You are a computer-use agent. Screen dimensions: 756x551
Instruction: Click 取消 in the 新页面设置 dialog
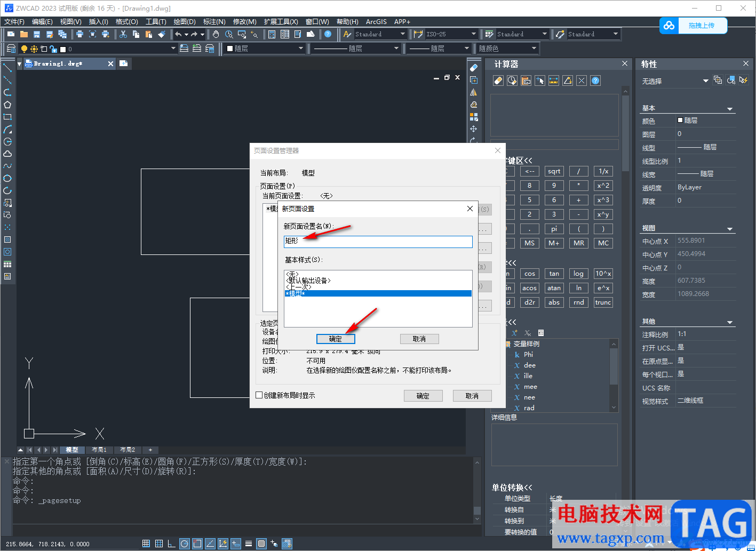click(419, 339)
